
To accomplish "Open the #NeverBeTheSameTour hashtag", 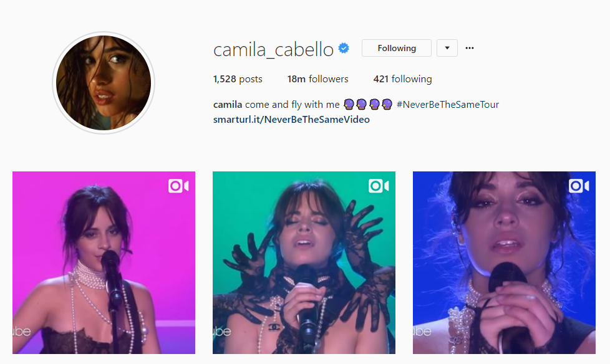I will click(447, 105).
